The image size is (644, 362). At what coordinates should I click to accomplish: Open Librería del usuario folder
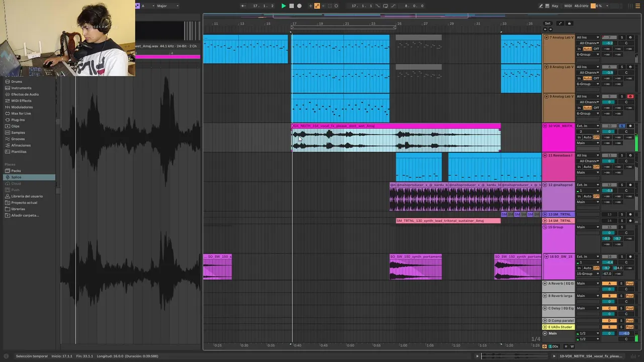(27, 196)
